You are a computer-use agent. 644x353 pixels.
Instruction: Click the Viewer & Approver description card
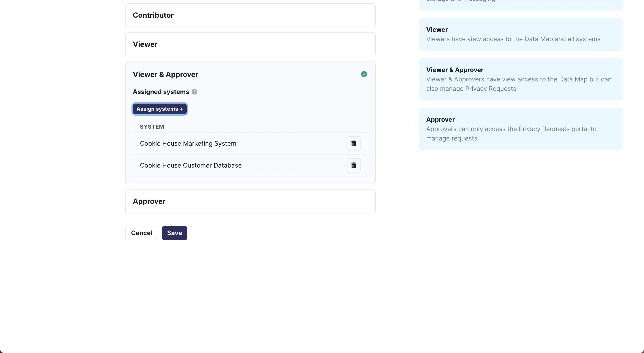[x=521, y=79]
